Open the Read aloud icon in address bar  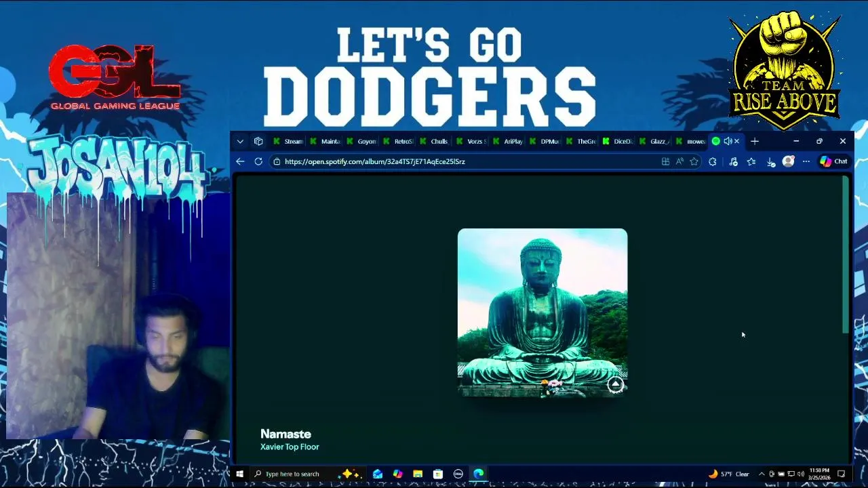click(679, 161)
